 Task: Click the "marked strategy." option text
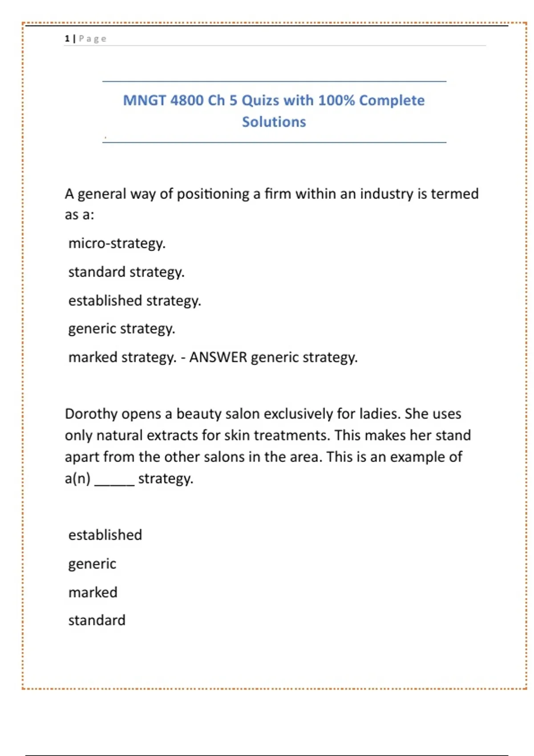[x=122, y=357]
